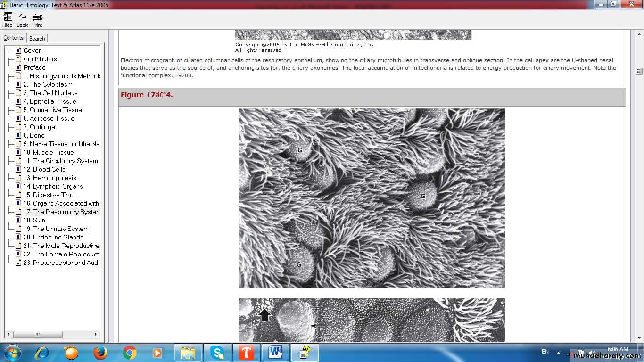Open Internet Explorer from the taskbar
The height and width of the screenshot is (362, 644).
(x=42, y=353)
